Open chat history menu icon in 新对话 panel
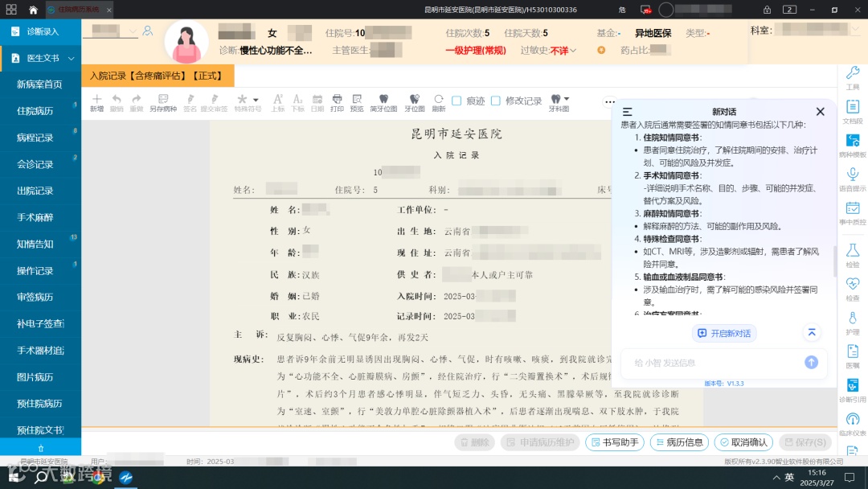This screenshot has width=868, height=489. tap(627, 111)
